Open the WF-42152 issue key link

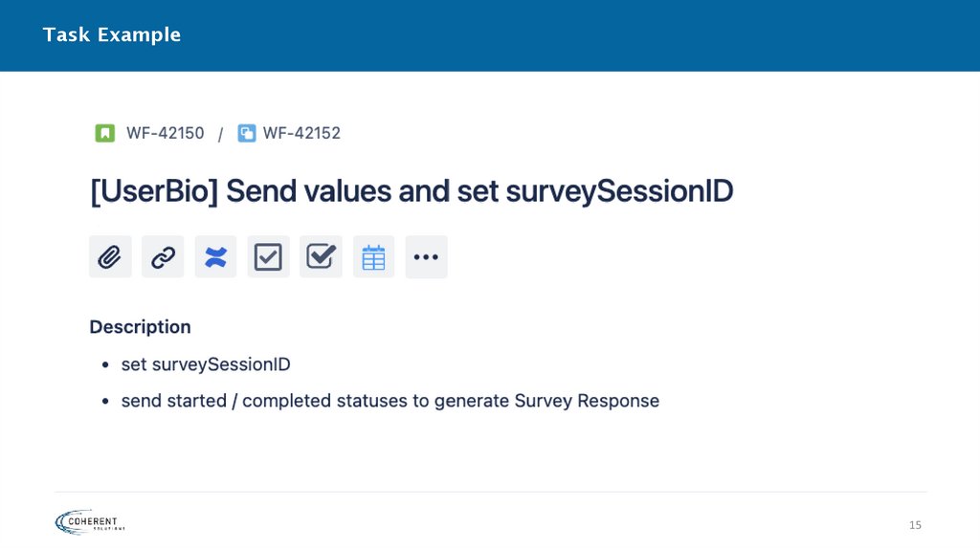[x=301, y=133]
